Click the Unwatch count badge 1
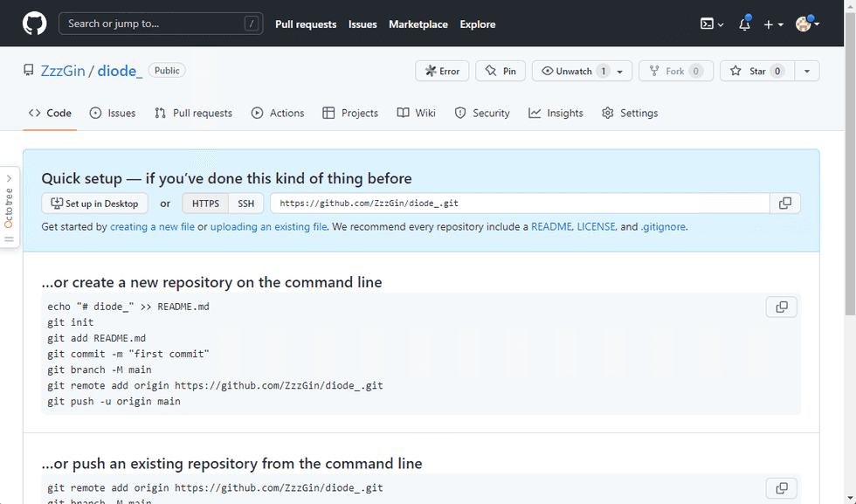The image size is (856, 504). (x=604, y=71)
